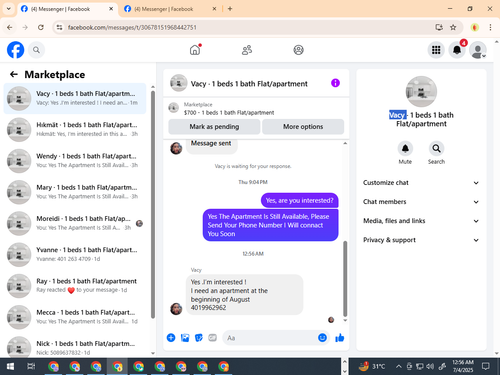
Task: Show hidden system tray icons
Action: (x=398, y=367)
